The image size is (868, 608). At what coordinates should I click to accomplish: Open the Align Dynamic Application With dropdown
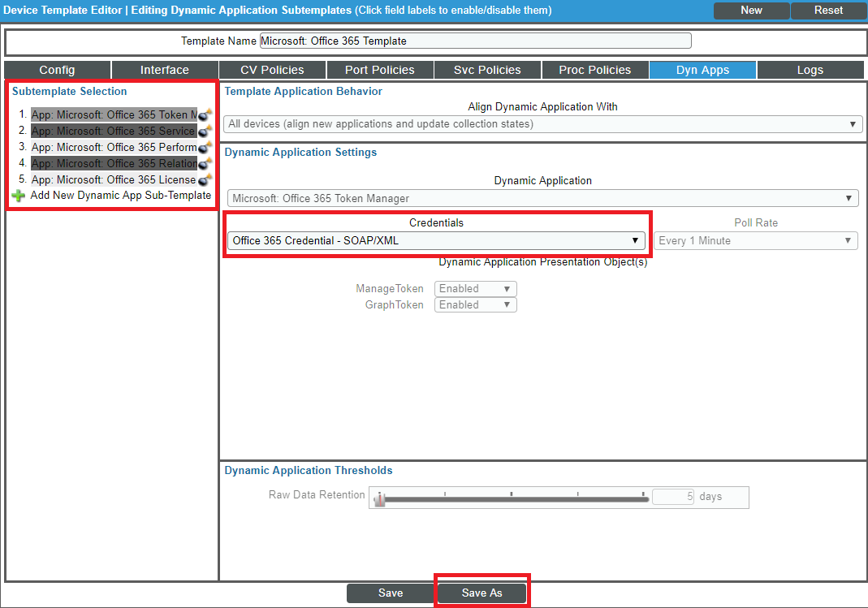pyautogui.click(x=542, y=124)
